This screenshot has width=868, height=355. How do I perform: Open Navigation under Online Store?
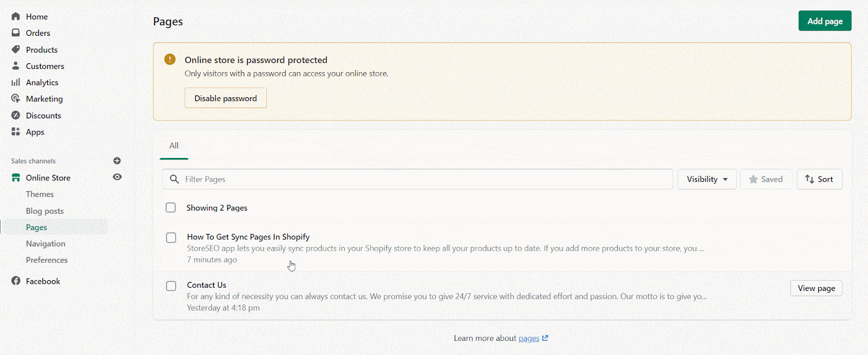click(46, 244)
